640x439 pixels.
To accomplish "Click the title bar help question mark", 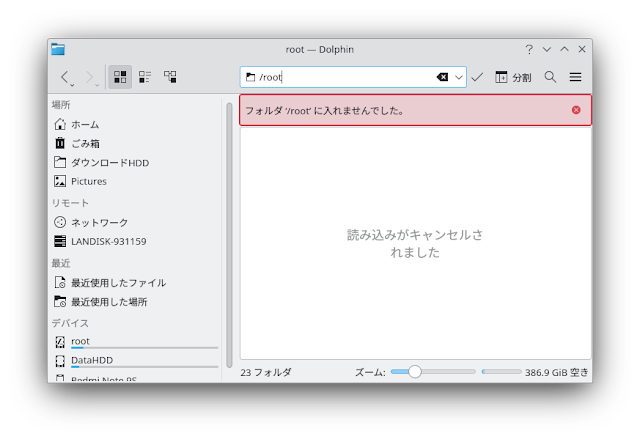I will coord(529,49).
